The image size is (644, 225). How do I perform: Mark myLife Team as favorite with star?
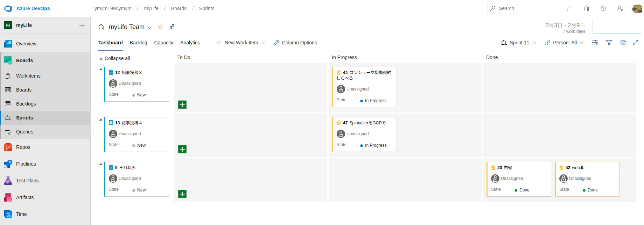[x=160, y=27]
